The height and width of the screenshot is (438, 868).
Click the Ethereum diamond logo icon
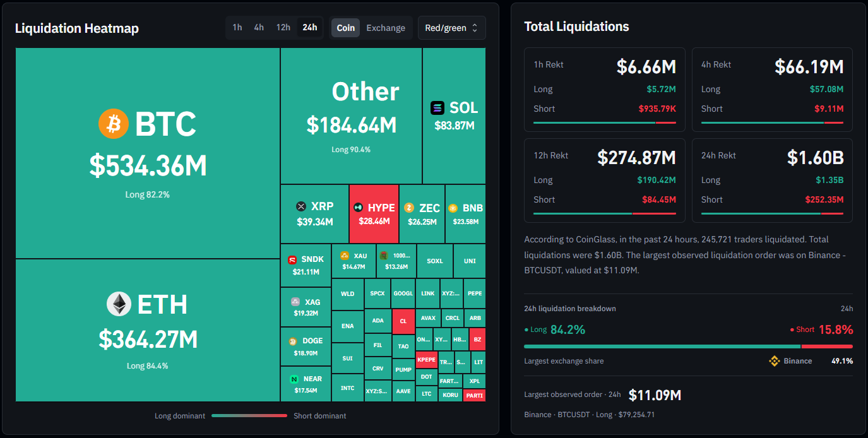click(119, 304)
